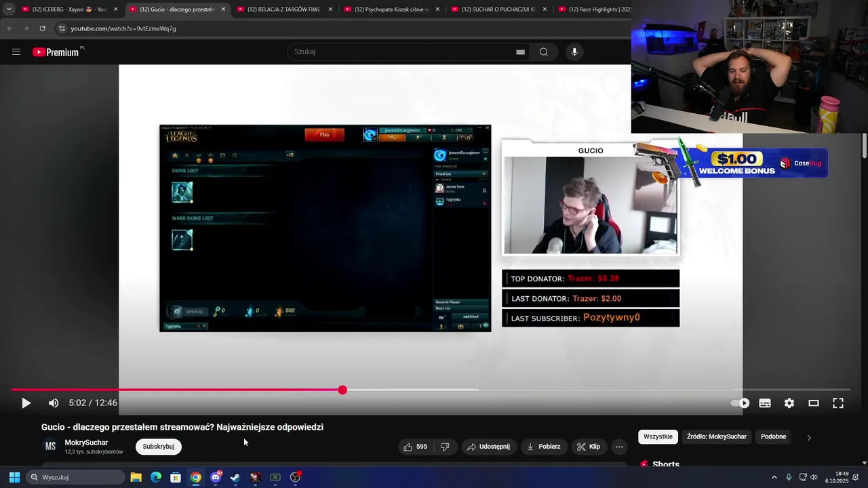This screenshot has height=488, width=868.
Task: Create a clip with Klip button
Action: pos(589,447)
